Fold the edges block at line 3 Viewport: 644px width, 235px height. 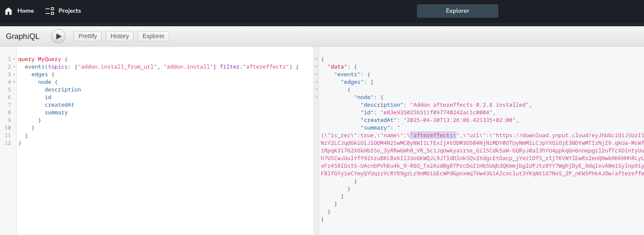[14, 75]
